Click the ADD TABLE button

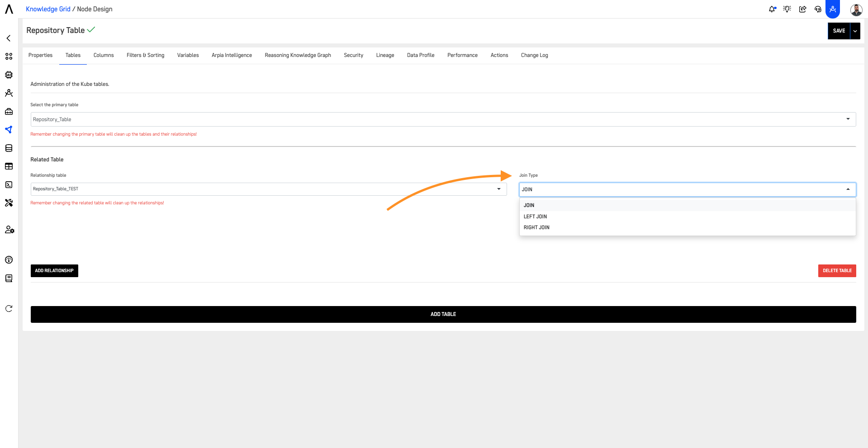[443, 314]
